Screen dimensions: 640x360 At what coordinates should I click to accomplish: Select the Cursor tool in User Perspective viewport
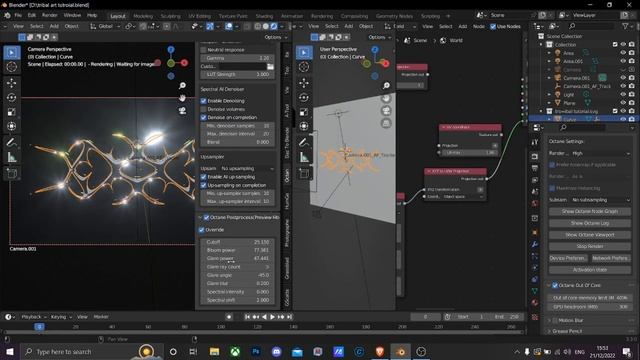[x=304, y=67]
